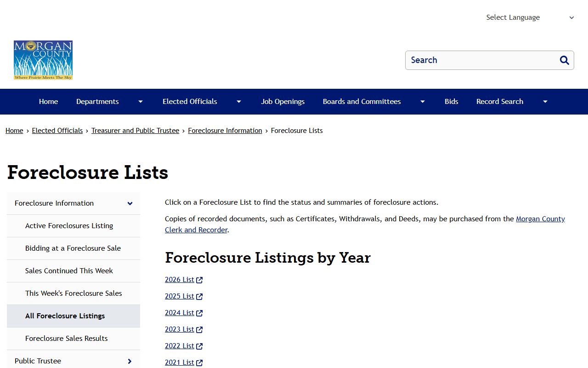The image size is (588, 368).
Task: Click Treasurer and Public Trustee breadcrumb
Action: coord(135,131)
